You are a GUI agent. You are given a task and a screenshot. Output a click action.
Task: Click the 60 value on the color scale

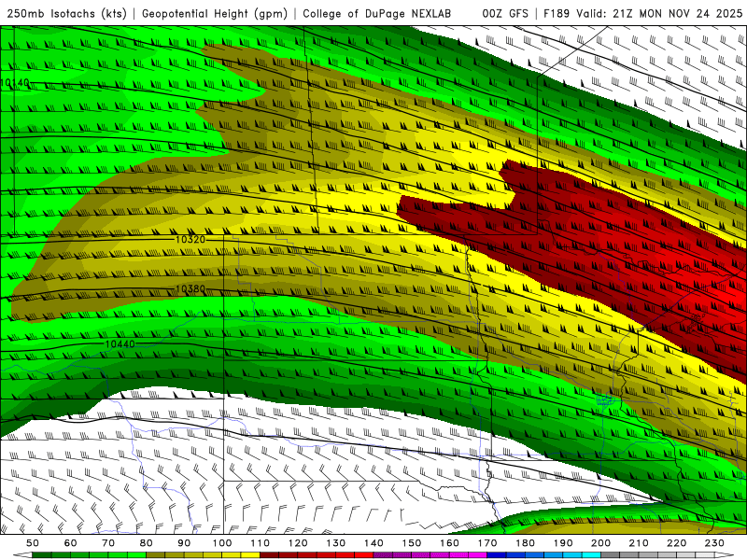click(x=71, y=543)
